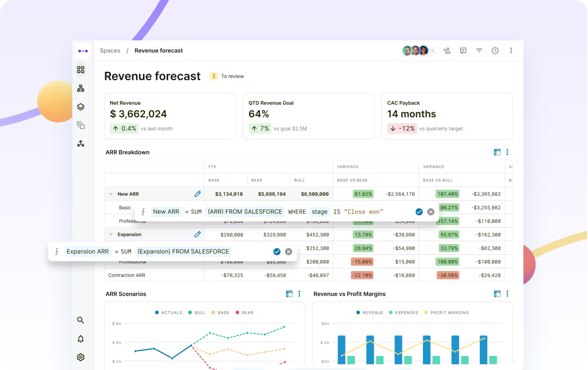
Task: Click Revenue vs Profit Margins layout icon
Action: pos(497,294)
